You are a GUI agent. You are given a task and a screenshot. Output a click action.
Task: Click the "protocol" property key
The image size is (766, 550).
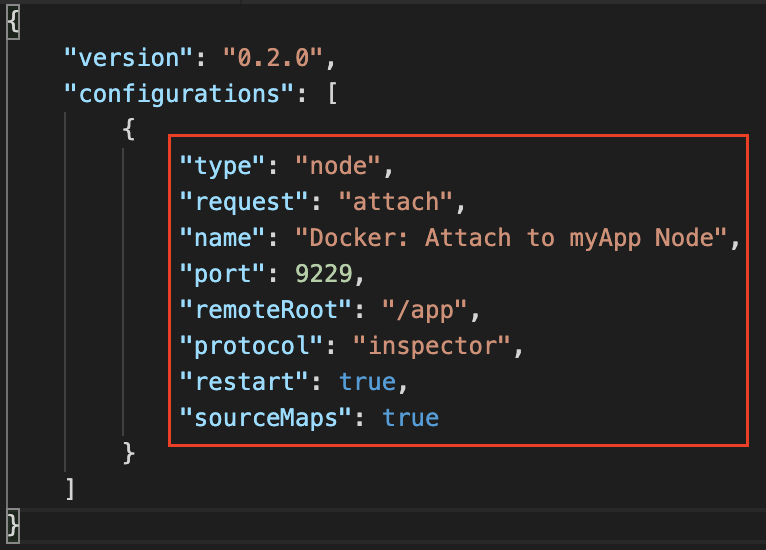point(251,346)
